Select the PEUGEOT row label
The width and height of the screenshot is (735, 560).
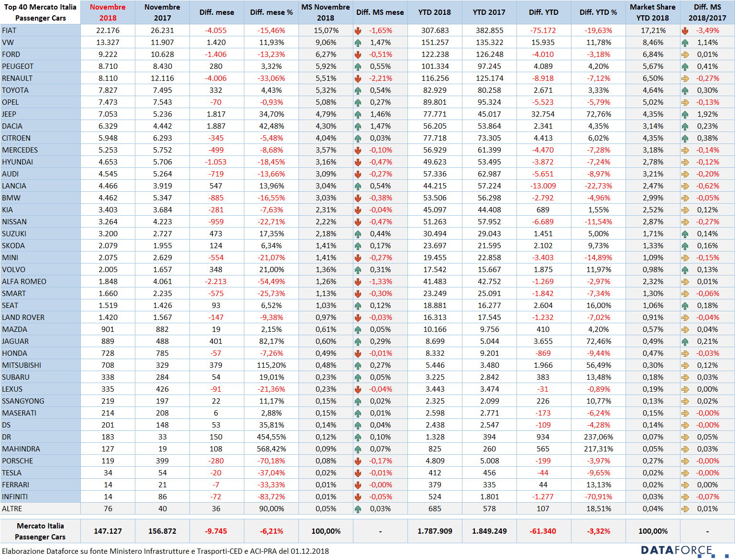click(18, 66)
